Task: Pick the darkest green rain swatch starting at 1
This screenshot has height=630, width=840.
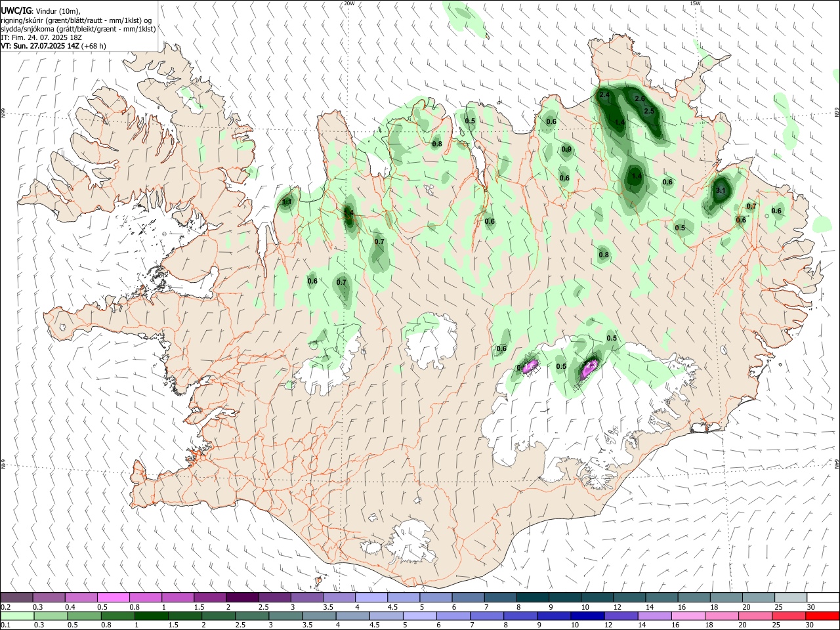Action: tap(151, 616)
